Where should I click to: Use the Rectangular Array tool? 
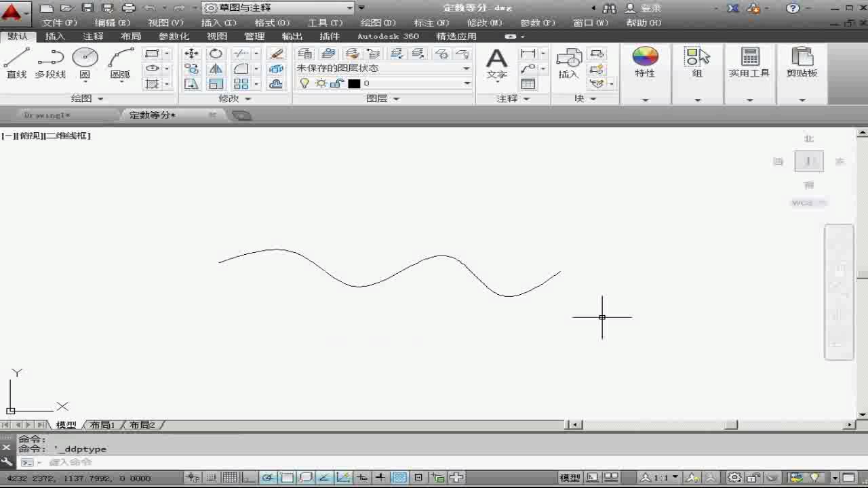pos(241,84)
